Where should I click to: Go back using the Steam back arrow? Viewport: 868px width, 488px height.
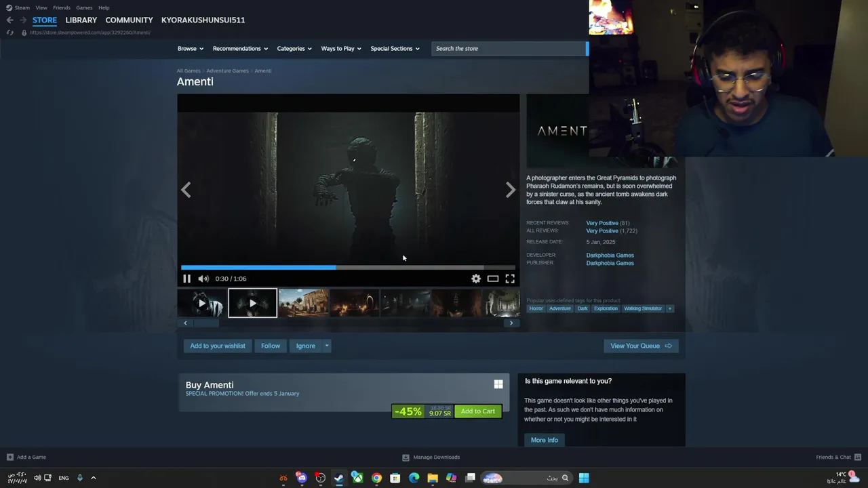click(9, 20)
